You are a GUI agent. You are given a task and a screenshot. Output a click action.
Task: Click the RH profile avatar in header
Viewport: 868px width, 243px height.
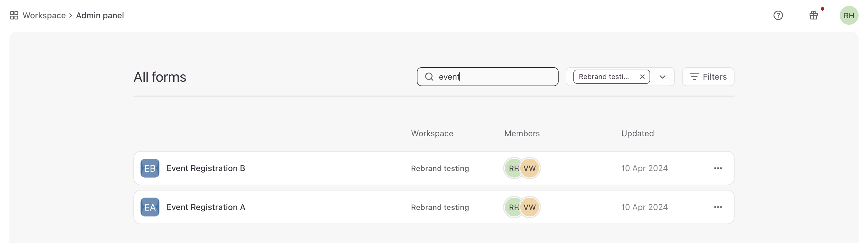pos(849,15)
